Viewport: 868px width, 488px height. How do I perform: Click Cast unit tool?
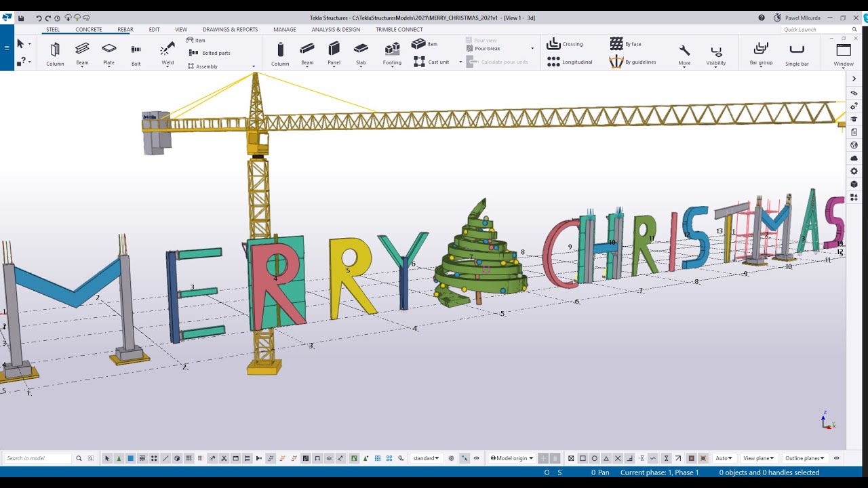(x=431, y=62)
